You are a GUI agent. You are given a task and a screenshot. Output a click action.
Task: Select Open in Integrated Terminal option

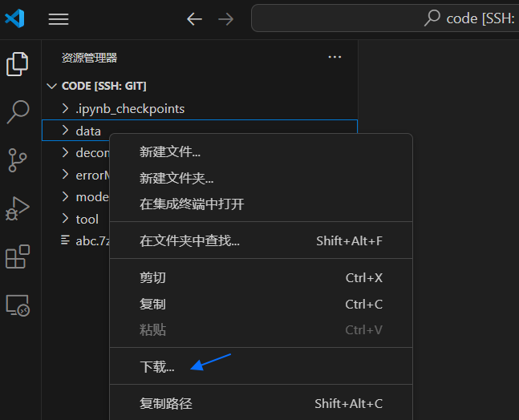192,204
